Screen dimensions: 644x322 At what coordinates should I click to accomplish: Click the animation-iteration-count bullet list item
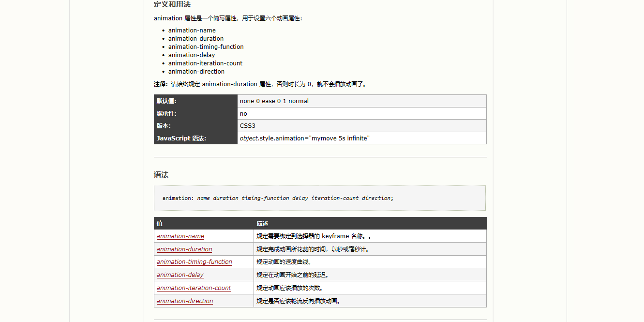point(205,63)
